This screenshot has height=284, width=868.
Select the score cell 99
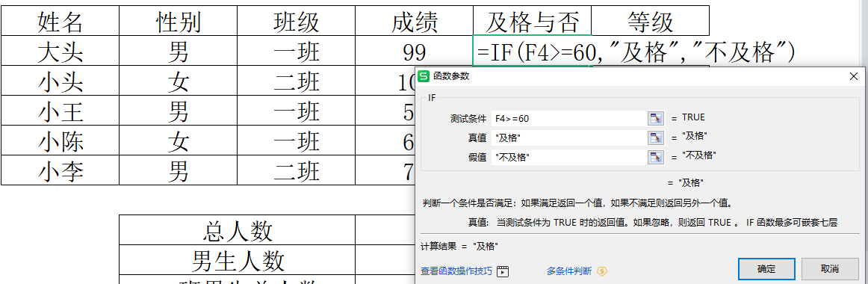[x=414, y=51]
